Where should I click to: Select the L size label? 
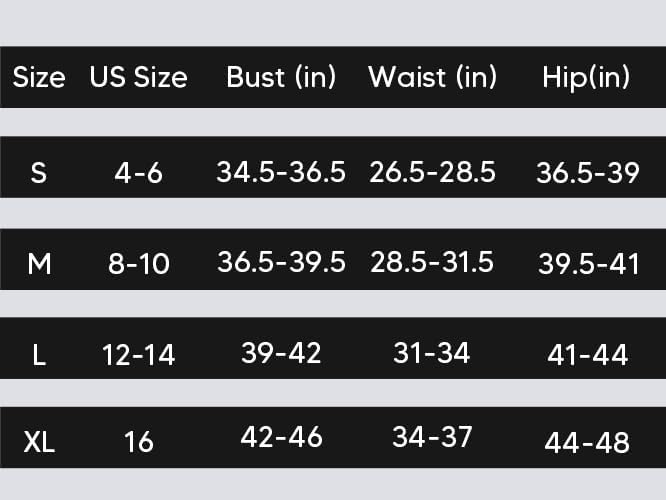[x=39, y=355]
